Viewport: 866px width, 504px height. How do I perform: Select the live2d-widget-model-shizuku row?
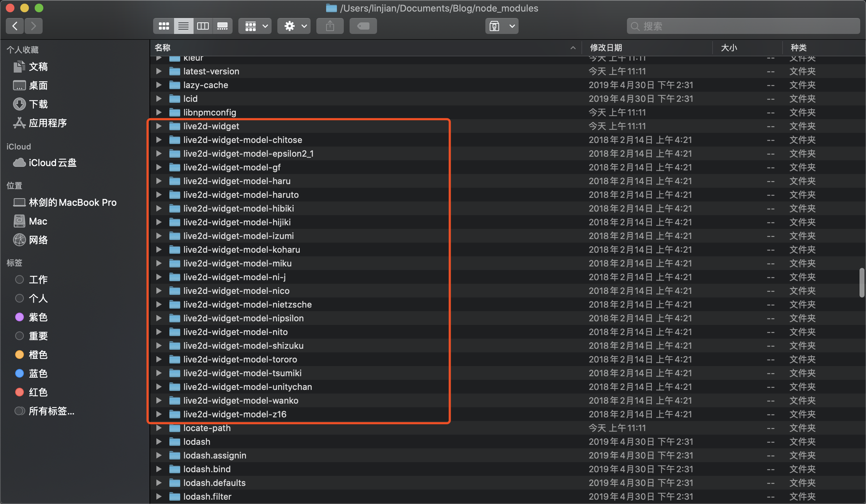tap(508, 346)
